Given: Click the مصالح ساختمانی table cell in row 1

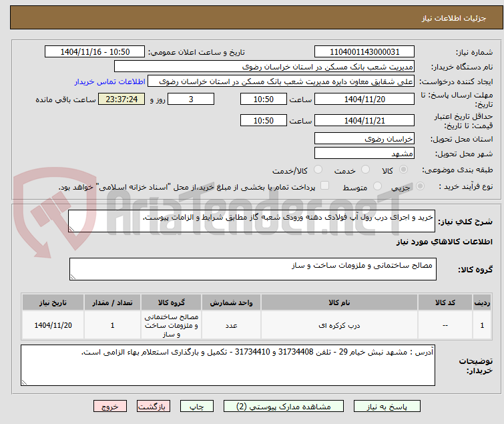Looking at the screenshot, I should coord(172,325).
